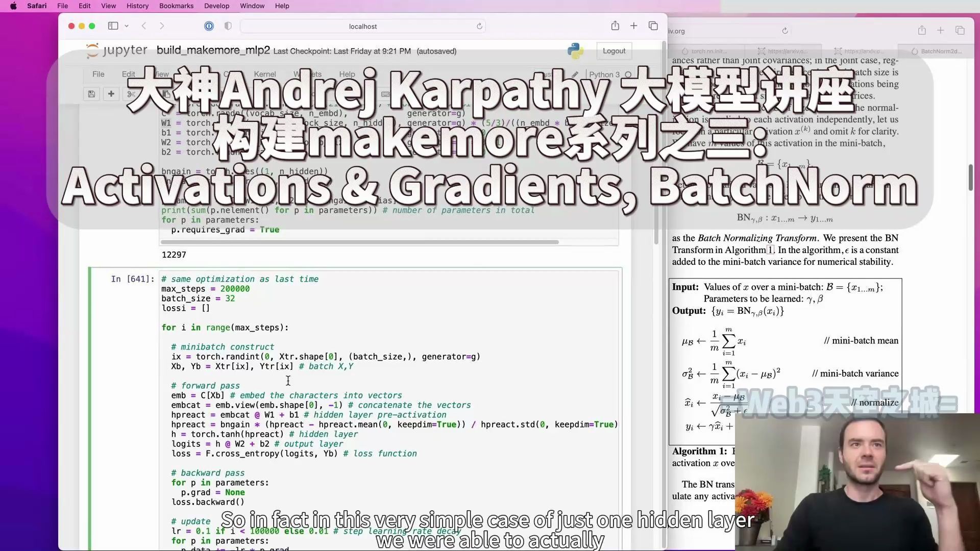
Task: Open Safari's share icon in the toolbar
Action: coord(615,26)
